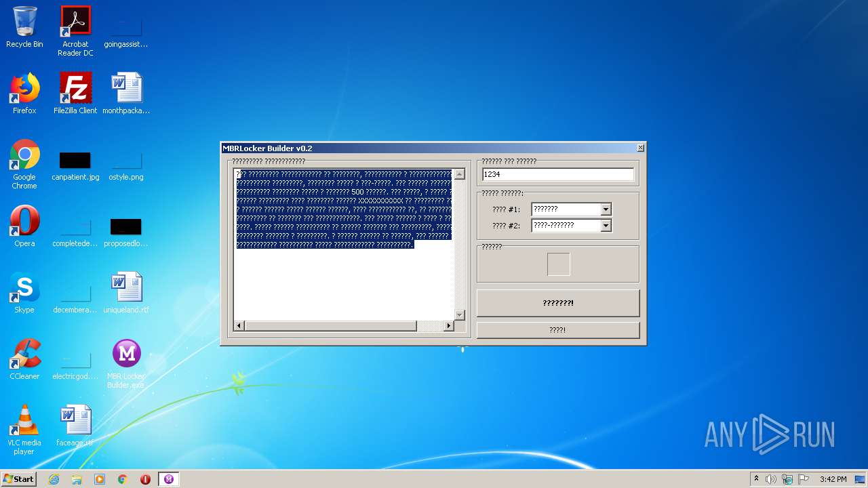Select monthpacka Word document icon

pyautogui.click(x=126, y=94)
